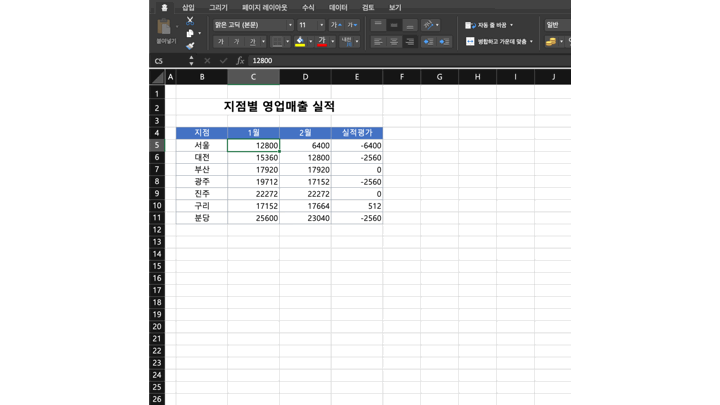Toggle italic 가 formatting

(236, 42)
